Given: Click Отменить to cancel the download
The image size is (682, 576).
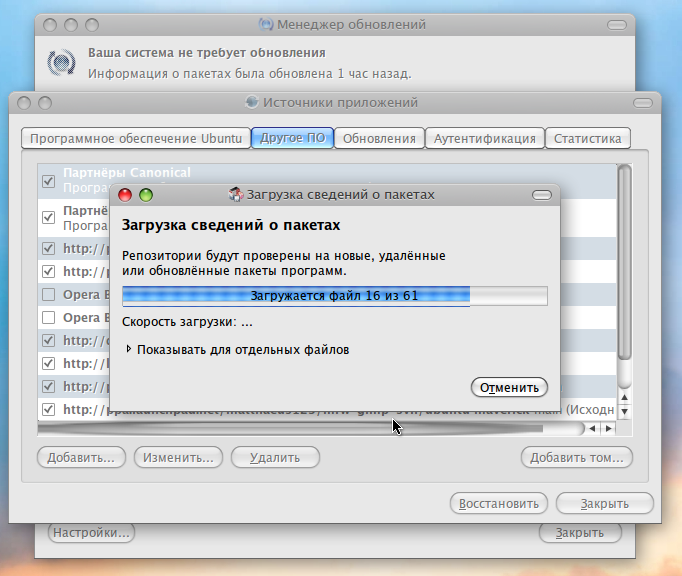Looking at the screenshot, I should pyautogui.click(x=509, y=387).
